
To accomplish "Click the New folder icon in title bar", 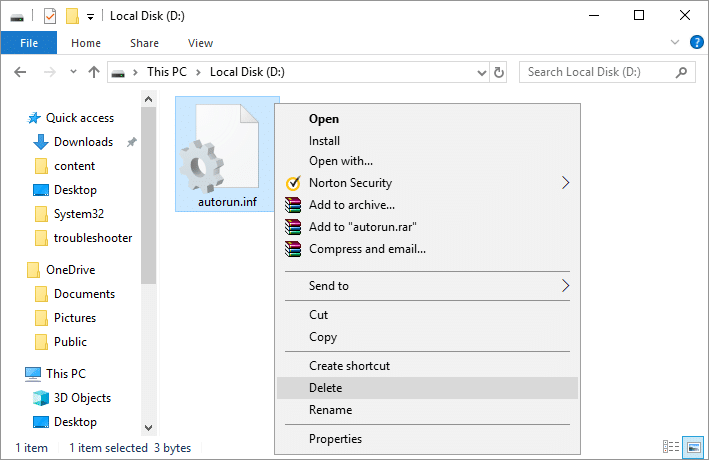I will [72, 16].
